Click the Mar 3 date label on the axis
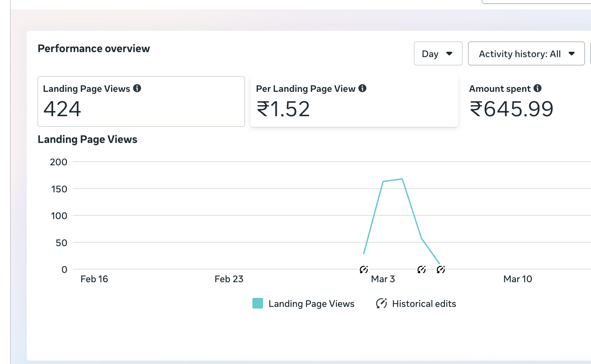This screenshot has height=364, width=591. click(383, 279)
